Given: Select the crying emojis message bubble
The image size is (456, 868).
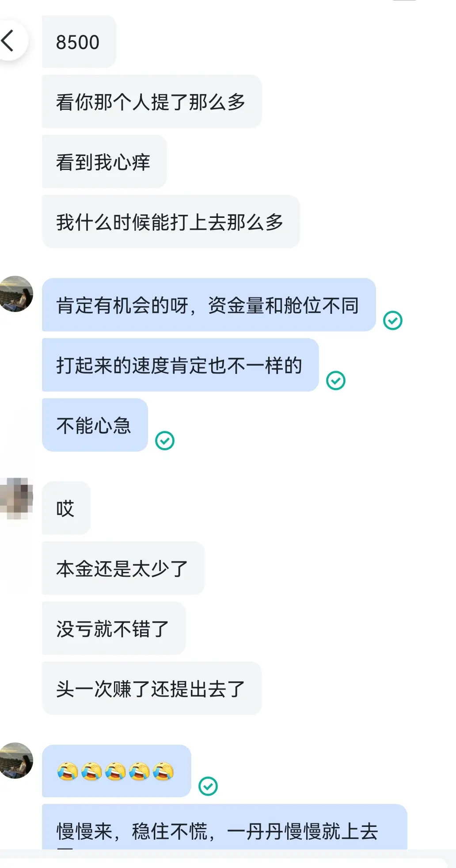Looking at the screenshot, I should [117, 771].
